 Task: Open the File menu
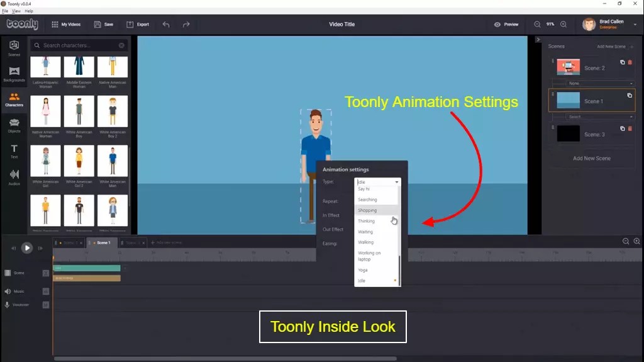(x=5, y=11)
